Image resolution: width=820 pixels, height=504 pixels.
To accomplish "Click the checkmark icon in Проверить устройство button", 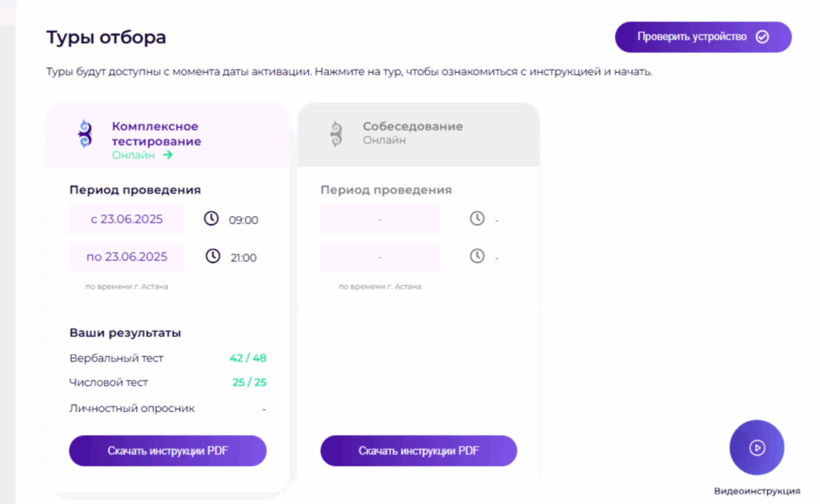I will click(x=762, y=37).
